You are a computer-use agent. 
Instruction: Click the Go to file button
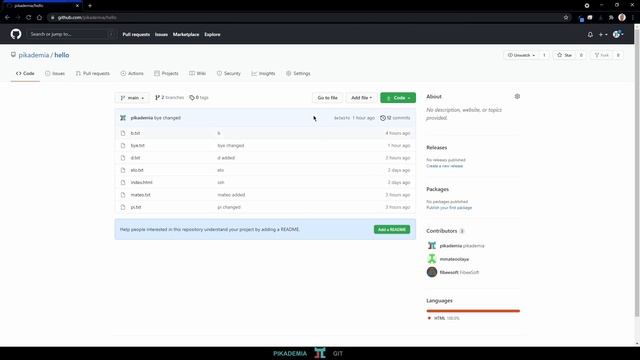[327, 98]
